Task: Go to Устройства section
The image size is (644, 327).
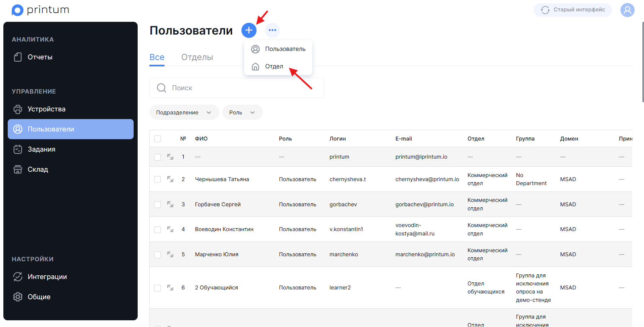Action: pyautogui.click(x=71, y=109)
